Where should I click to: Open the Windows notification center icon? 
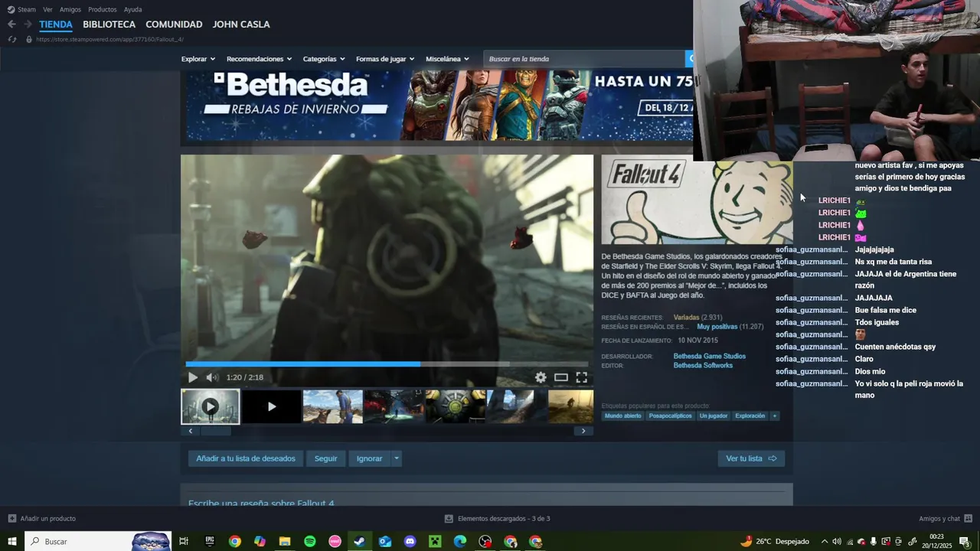click(x=965, y=541)
